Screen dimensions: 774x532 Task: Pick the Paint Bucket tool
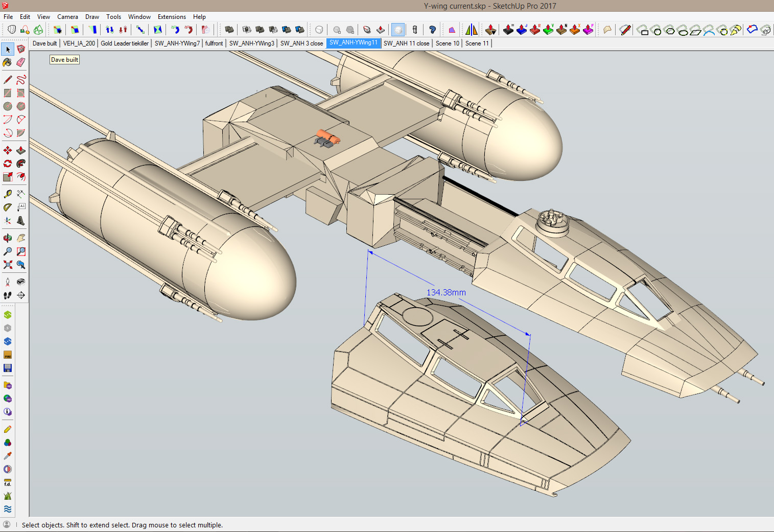point(8,62)
